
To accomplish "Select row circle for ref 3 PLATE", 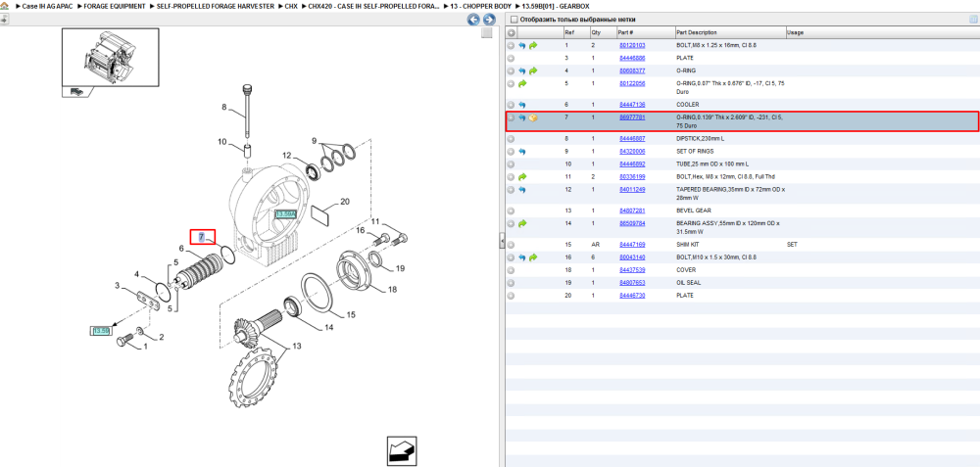I will point(511,58).
